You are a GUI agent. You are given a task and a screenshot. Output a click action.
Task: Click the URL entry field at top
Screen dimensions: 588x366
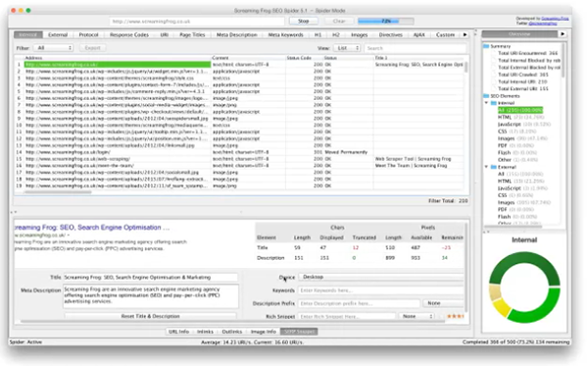point(197,22)
